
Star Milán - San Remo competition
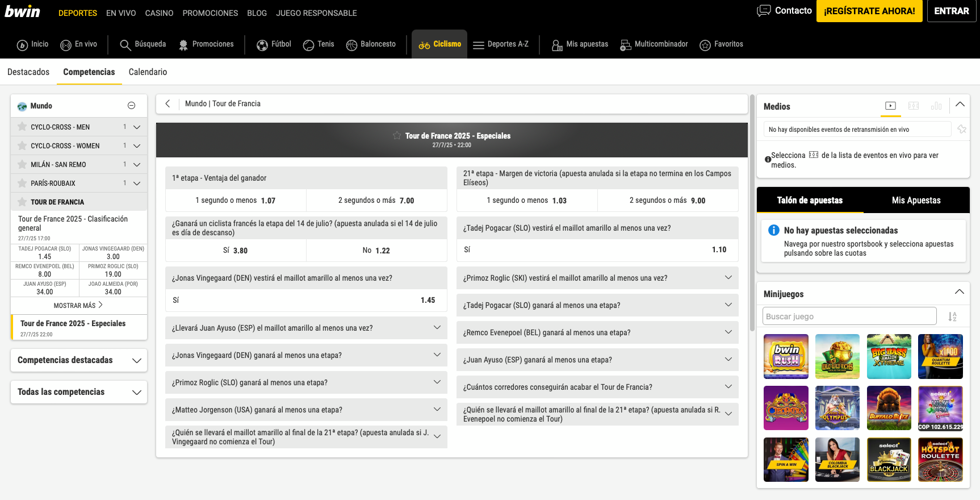22,164
